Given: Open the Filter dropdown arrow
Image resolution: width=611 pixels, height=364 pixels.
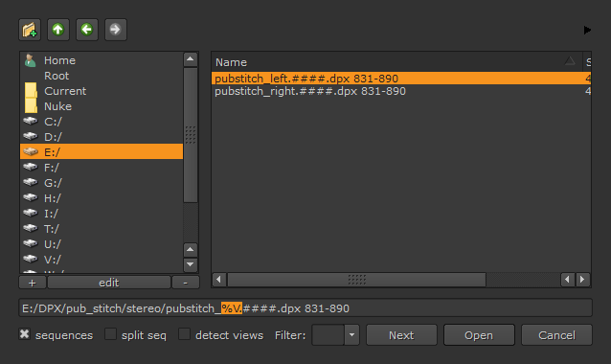Looking at the screenshot, I should pyautogui.click(x=351, y=334).
